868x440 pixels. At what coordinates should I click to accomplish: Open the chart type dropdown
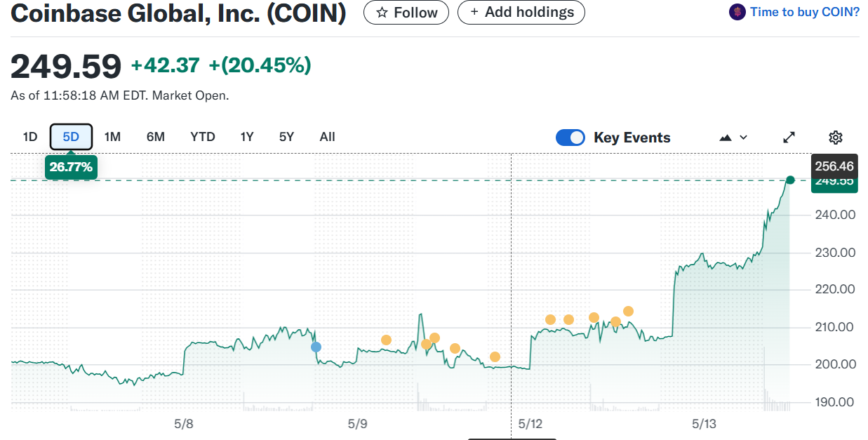click(733, 138)
